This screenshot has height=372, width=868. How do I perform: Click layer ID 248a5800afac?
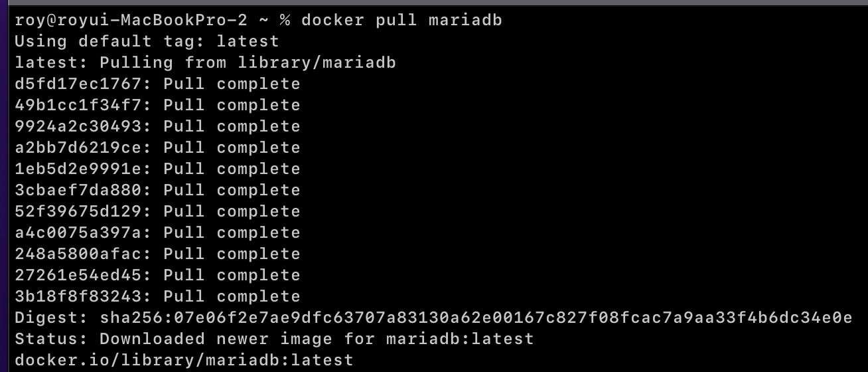tap(78, 254)
